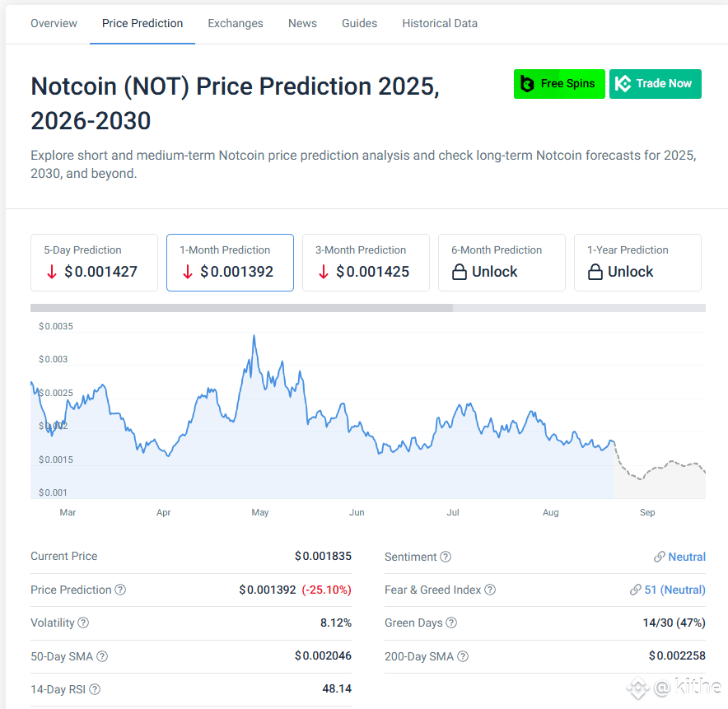Switch to the Historical Data tab

click(440, 23)
